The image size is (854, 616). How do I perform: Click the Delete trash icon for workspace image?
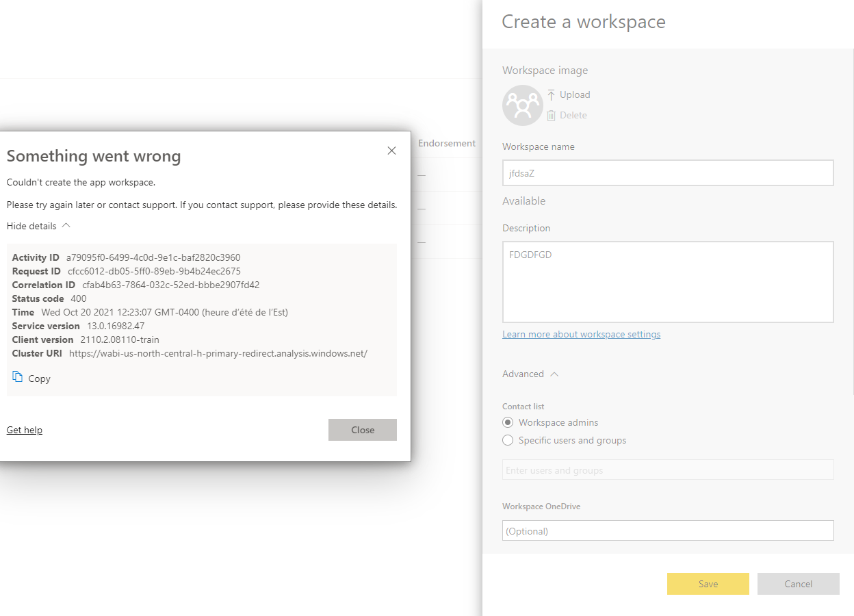551,116
